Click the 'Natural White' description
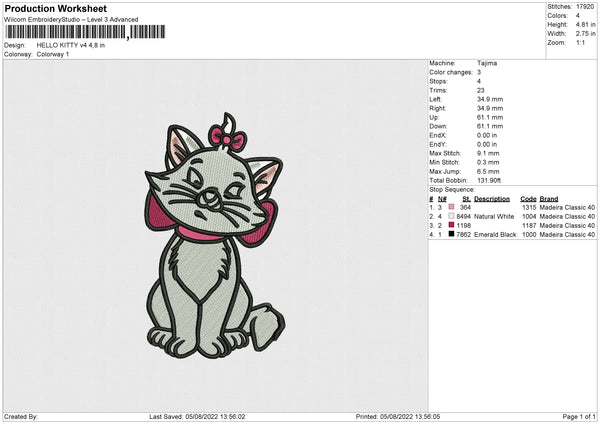Image resolution: width=600 pixels, height=424 pixels. point(494,217)
